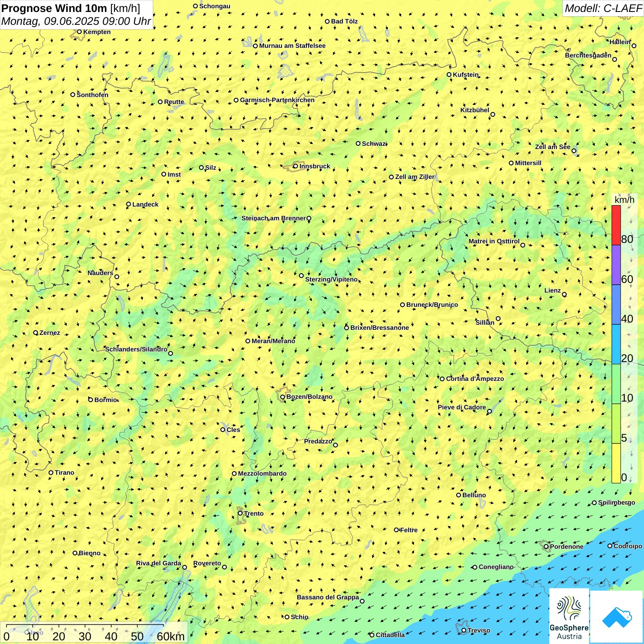Click the 'Schlanders/Silandro' label

(x=136, y=349)
